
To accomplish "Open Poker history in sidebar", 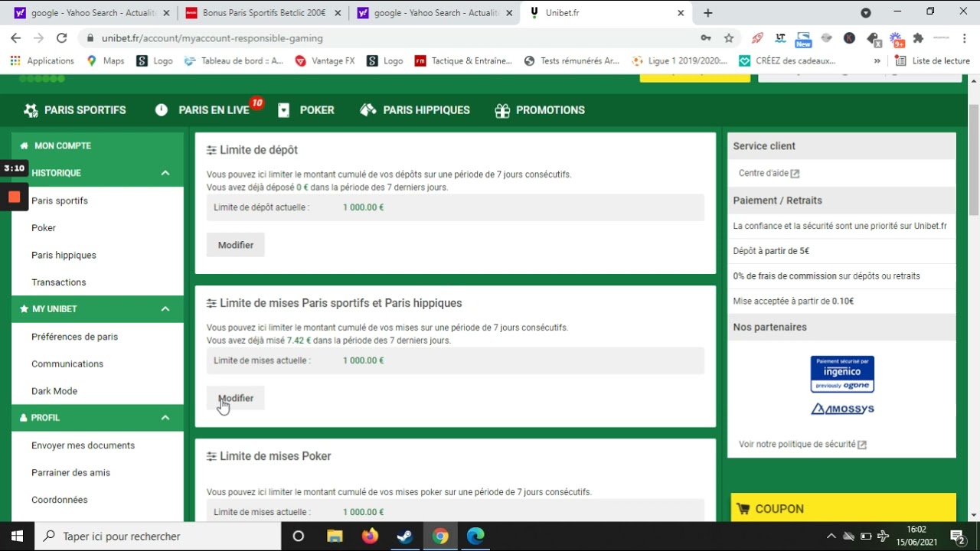I will pyautogui.click(x=44, y=228).
